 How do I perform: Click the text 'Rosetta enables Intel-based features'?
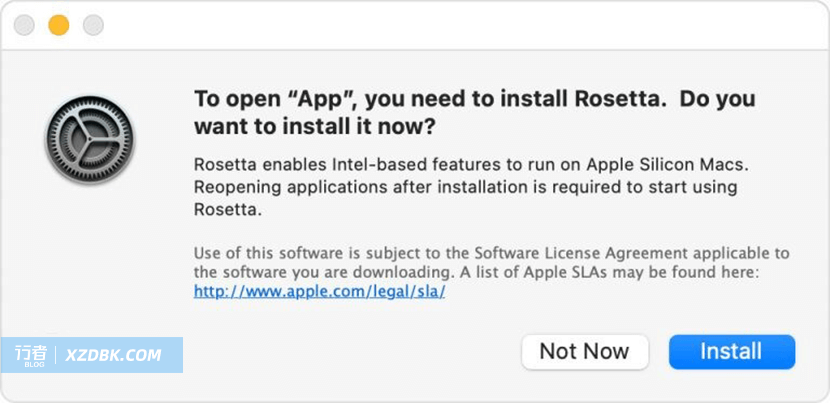pyautogui.click(x=348, y=165)
